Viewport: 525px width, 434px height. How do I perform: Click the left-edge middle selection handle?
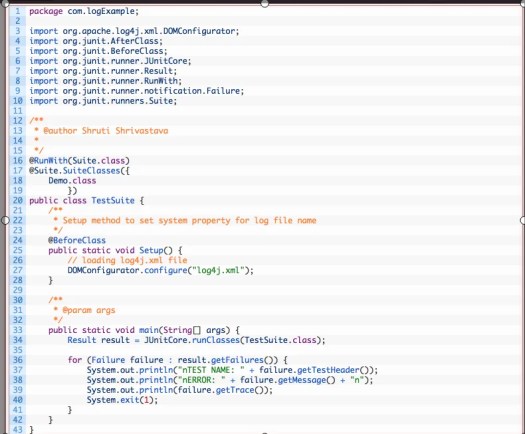[x=5, y=220]
